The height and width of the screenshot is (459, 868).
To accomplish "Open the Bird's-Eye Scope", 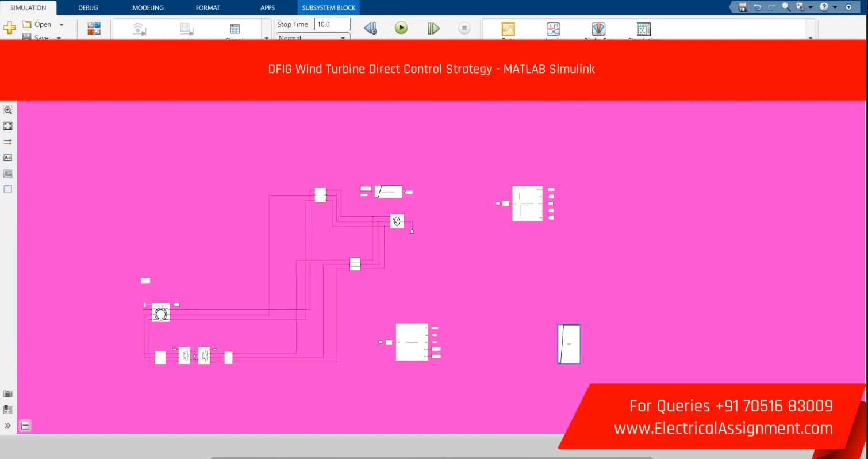I will point(598,30).
